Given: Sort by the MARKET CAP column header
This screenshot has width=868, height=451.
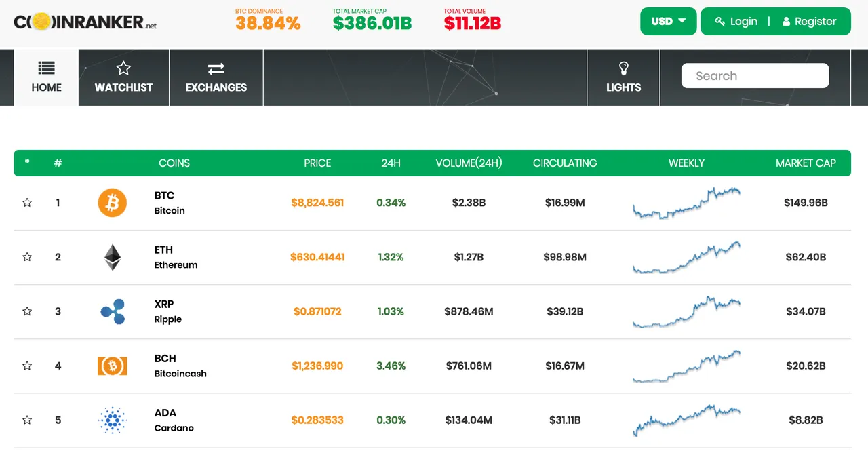Looking at the screenshot, I should click(806, 163).
